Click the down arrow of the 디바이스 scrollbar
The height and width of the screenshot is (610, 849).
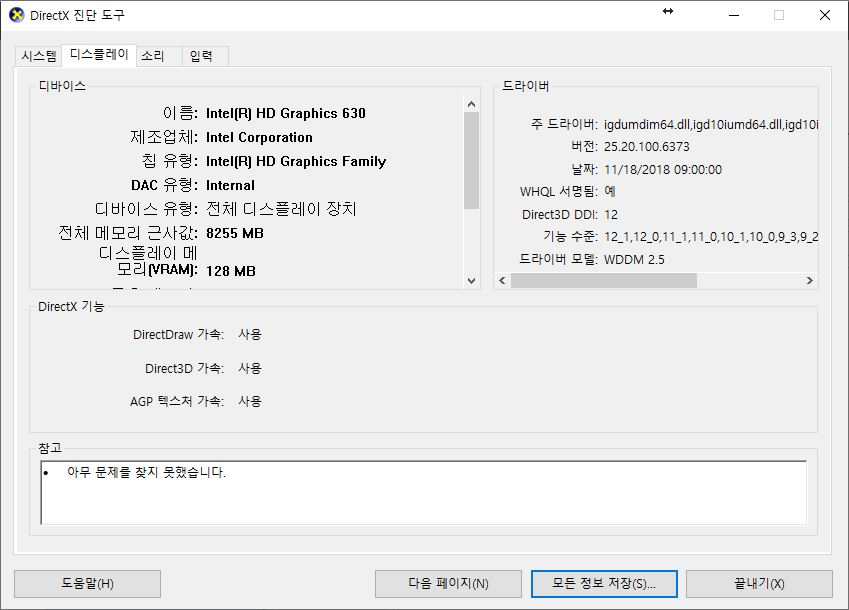pyautogui.click(x=472, y=282)
